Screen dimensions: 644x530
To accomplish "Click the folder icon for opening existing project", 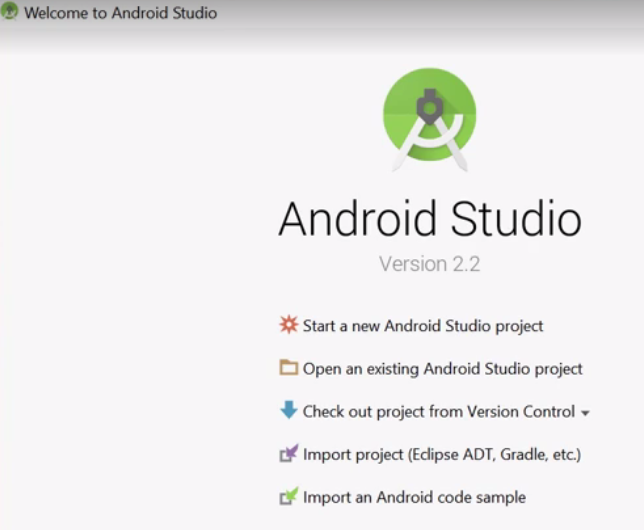I will coord(288,367).
